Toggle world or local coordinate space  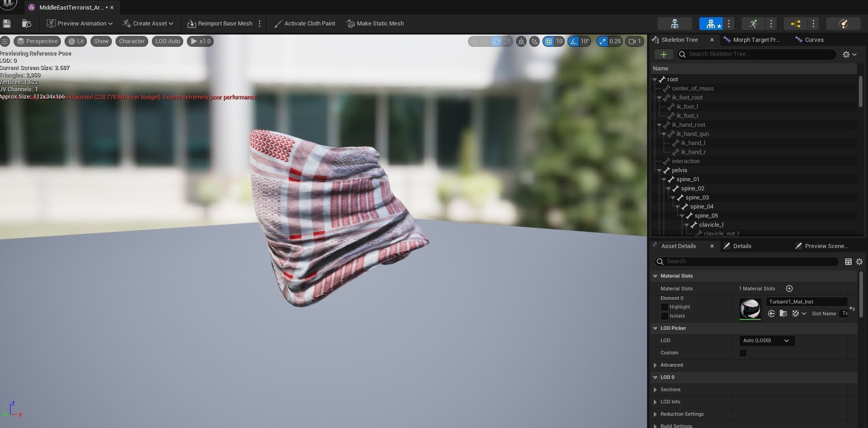[521, 41]
